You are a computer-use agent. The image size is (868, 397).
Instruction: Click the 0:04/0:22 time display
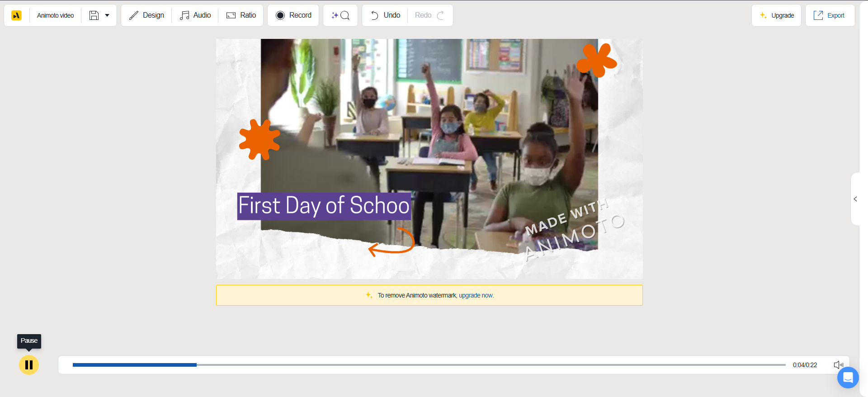coord(805,365)
